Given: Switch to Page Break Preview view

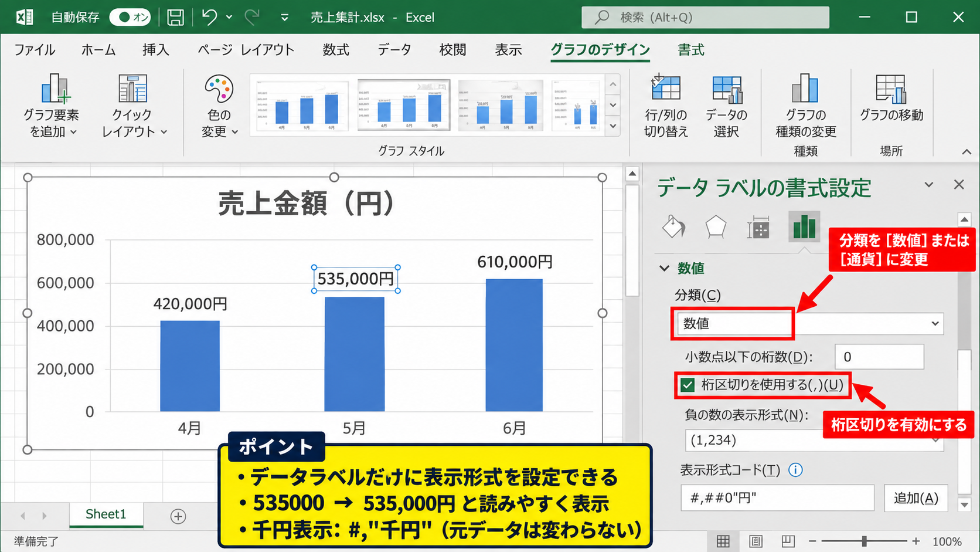Looking at the screenshot, I should coord(788,541).
